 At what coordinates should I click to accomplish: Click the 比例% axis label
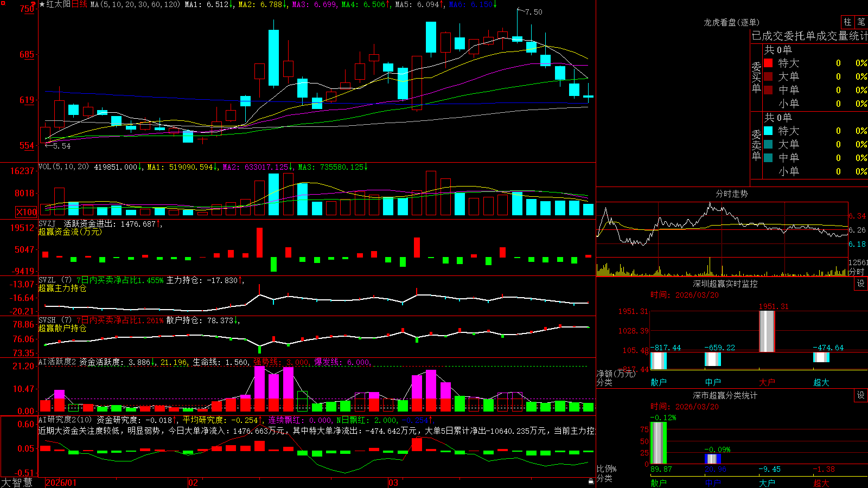pyautogui.click(x=607, y=468)
